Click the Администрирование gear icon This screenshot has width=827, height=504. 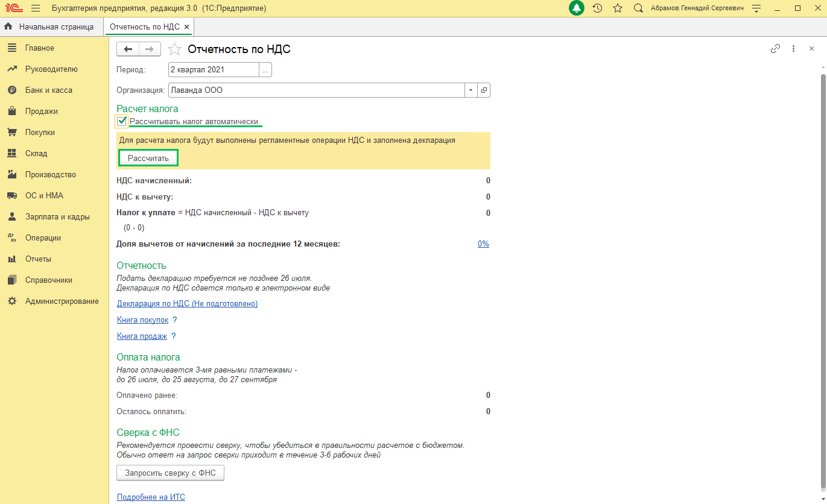[11, 301]
